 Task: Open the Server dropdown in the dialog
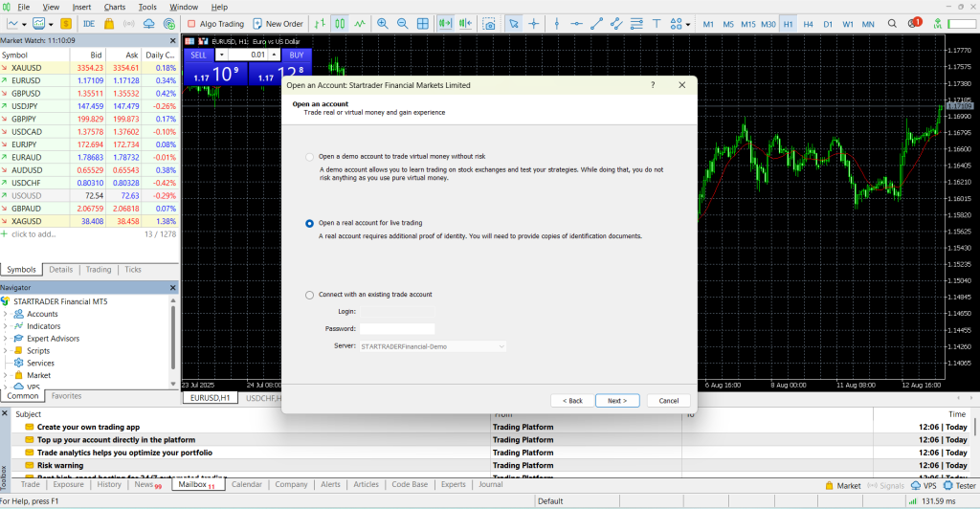(x=433, y=346)
